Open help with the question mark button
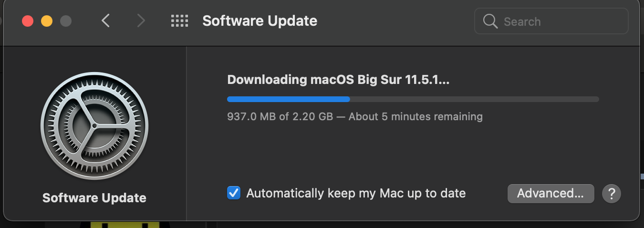644x228 pixels. click(612, 194)
